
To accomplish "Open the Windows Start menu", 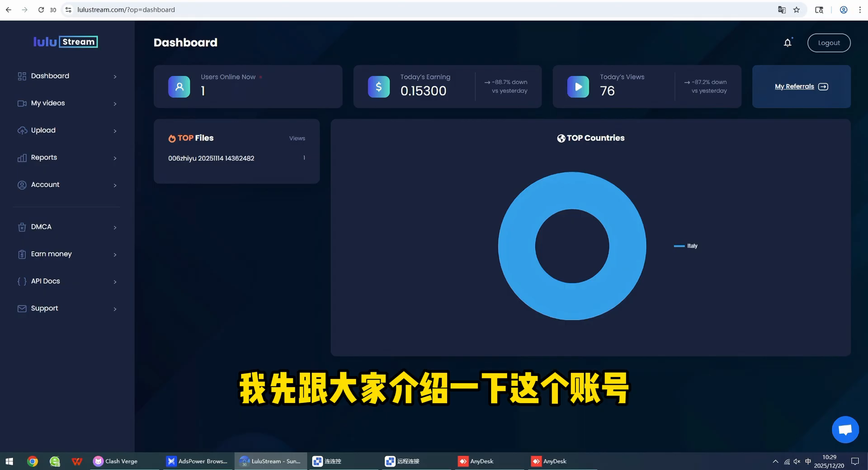I will (x=9, y=461).
